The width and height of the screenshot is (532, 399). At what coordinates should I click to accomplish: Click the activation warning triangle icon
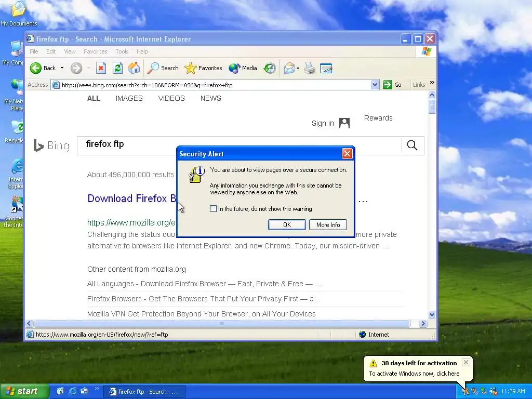pos(373,363)
